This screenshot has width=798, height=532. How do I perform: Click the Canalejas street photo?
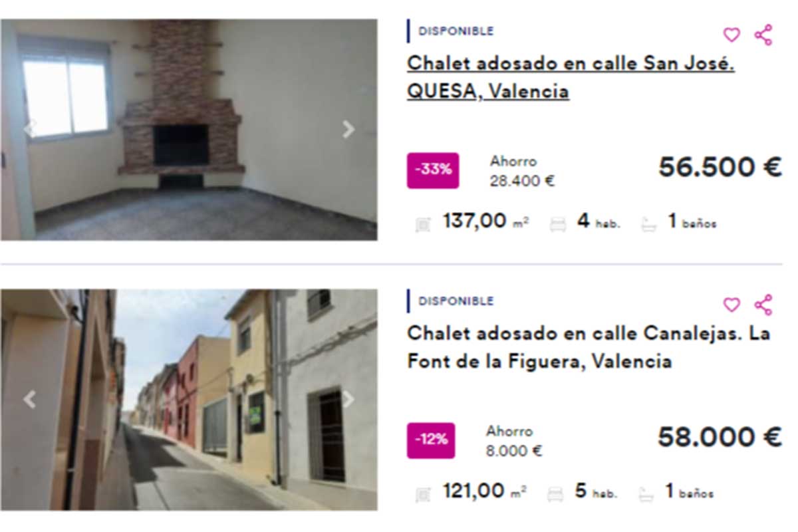coord(189,400)
